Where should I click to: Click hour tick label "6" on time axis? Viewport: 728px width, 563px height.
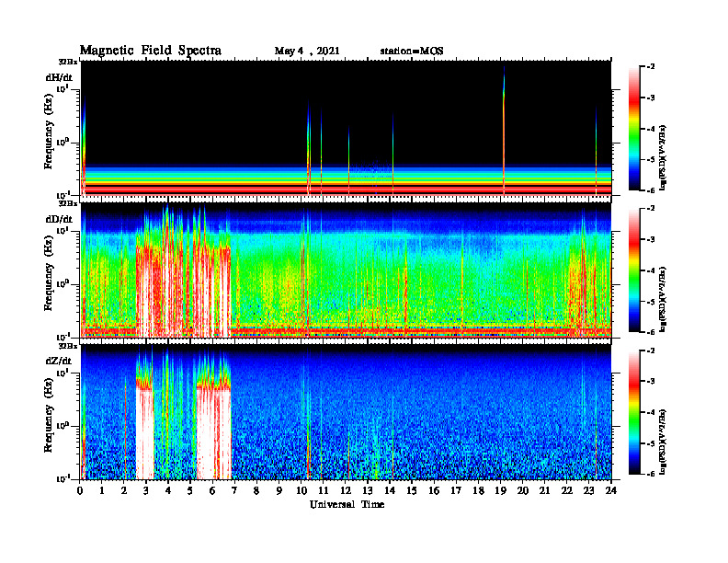[212, 490]
